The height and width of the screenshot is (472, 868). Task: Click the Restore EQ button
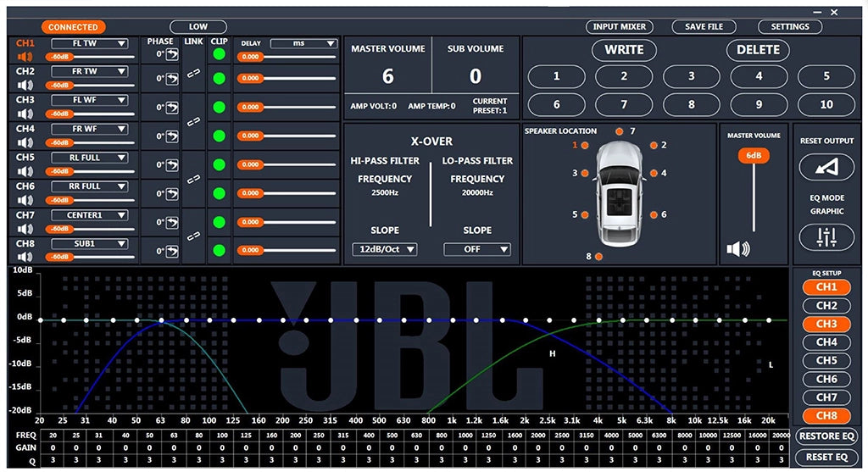[x=826, y=436]
